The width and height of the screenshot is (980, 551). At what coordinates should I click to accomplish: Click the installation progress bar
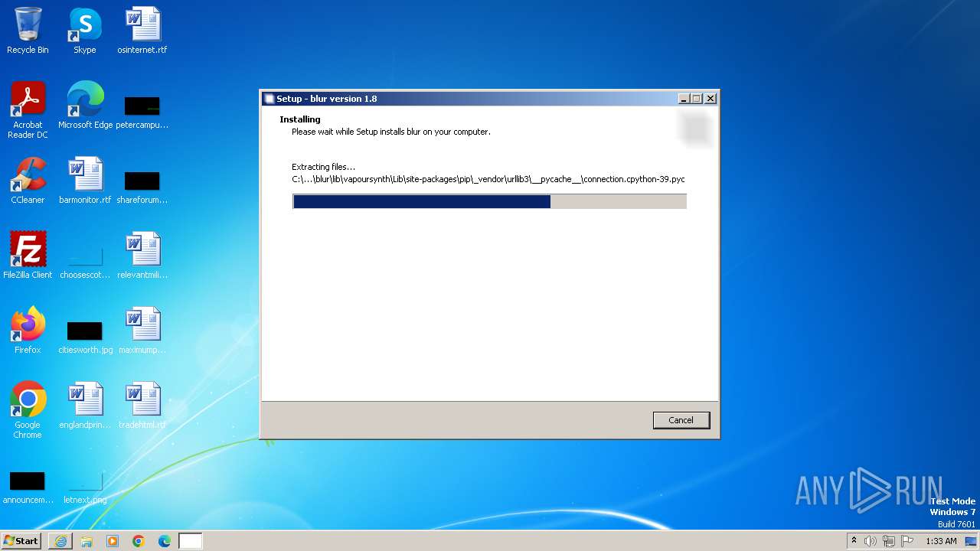[x=489, y=201]
